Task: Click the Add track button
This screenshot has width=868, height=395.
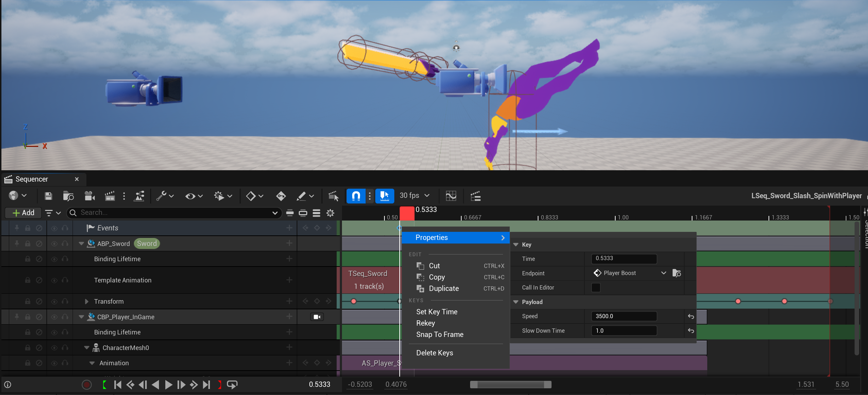Action: [x=23, y=213]
